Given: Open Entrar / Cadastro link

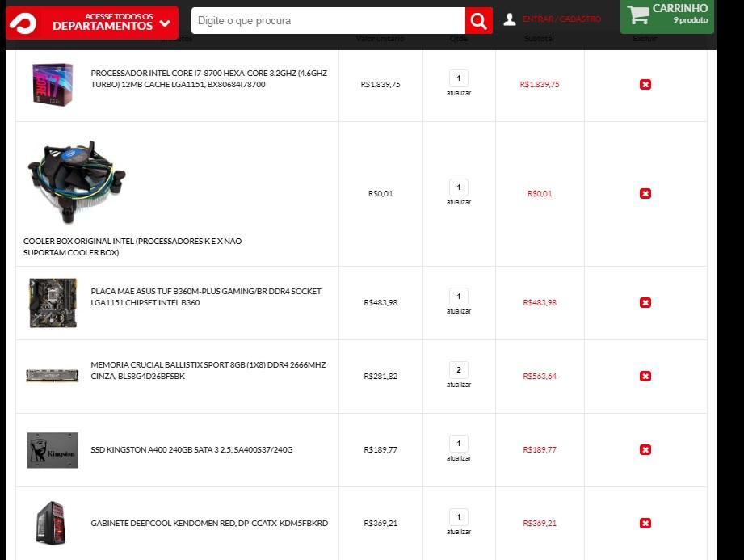Looking at the screenshot, I should (561, 19).
